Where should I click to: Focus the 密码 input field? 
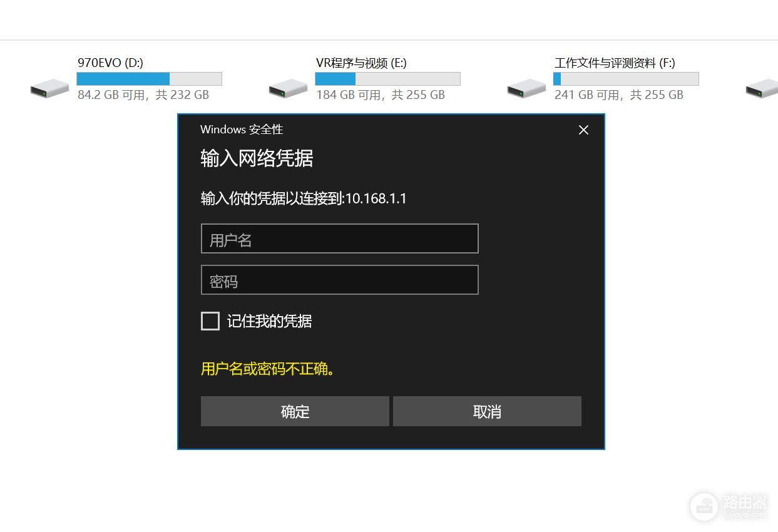[340, 280]
